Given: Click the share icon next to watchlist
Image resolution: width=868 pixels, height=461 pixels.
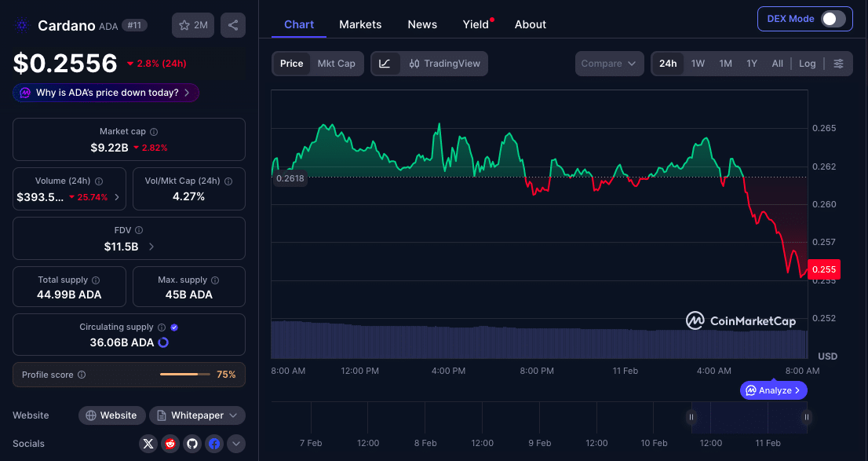Looking at the screenshot, I should click(x=232, y=25).
